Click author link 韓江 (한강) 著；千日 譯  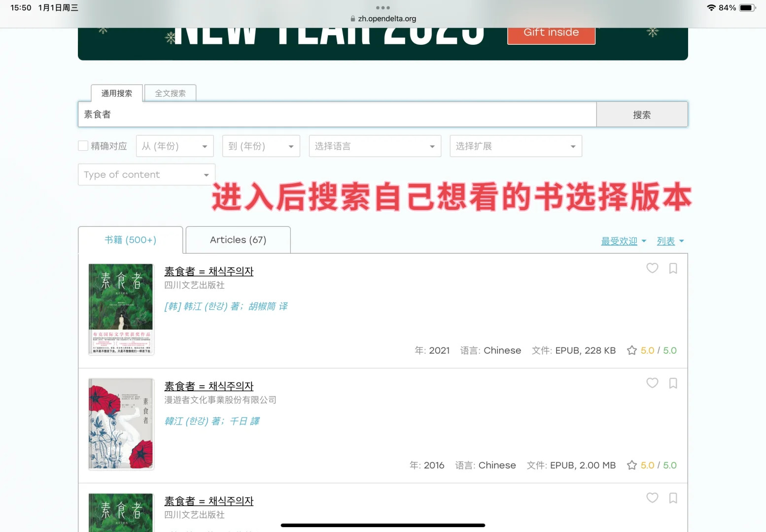pos(212,421)
